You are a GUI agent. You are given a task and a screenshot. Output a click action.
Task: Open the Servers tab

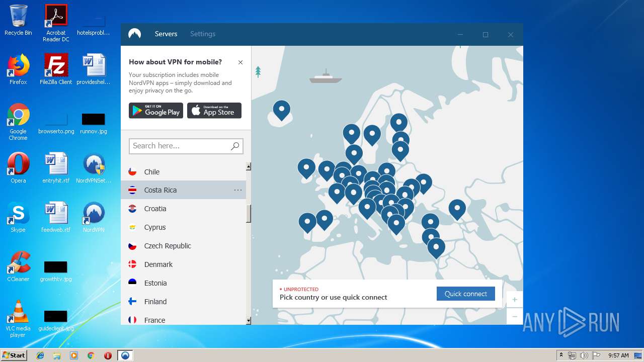click(166, 34)
